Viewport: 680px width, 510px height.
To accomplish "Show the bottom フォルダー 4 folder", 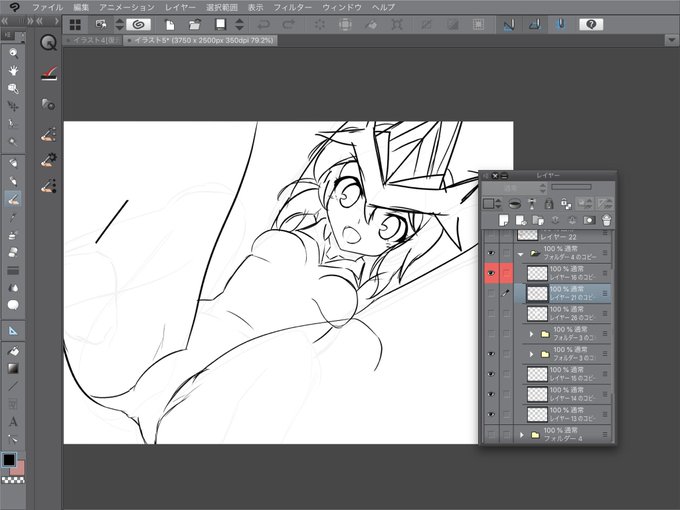I will 491,434.
